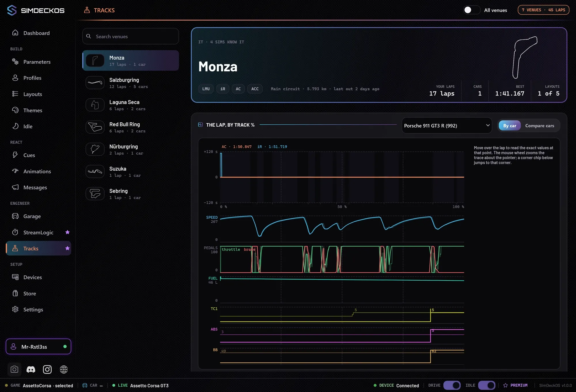The width and height of the screenshot is (576, 392).
Task: Open the Instagram icon link
Action: (x=47, y=369)
